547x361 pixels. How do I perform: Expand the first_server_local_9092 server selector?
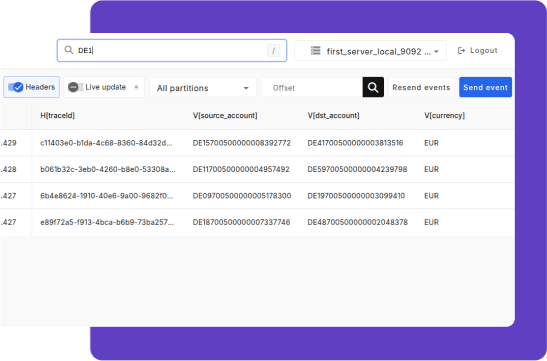pyautogui.click(x=370, y=51)
